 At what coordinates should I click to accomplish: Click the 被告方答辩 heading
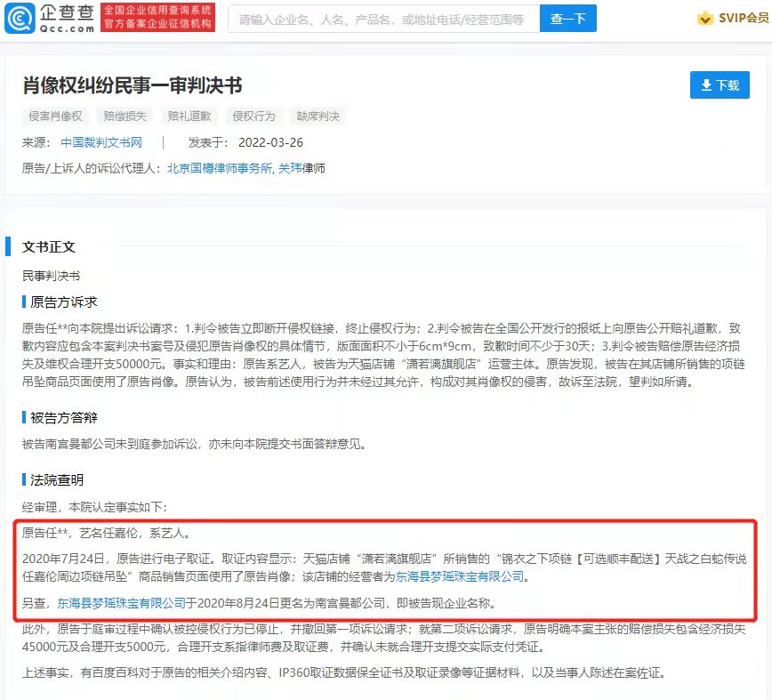(63, 418)
